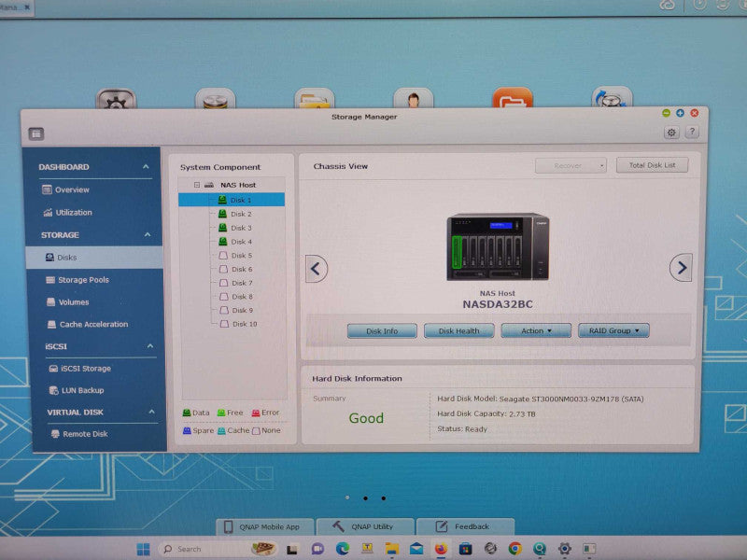This screenshot has width=747, height=560.
Task: Open Firefox from taskbar
Action: 441,549
